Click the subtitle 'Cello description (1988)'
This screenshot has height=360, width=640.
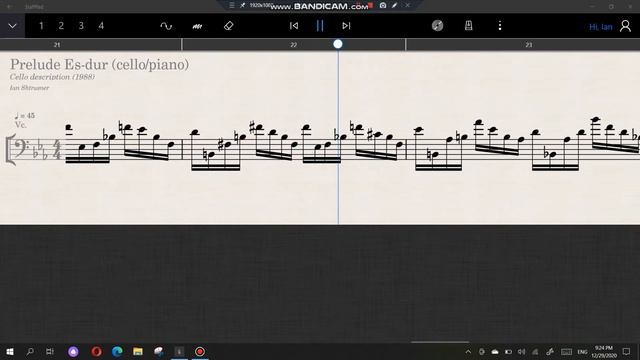[52, 77]
